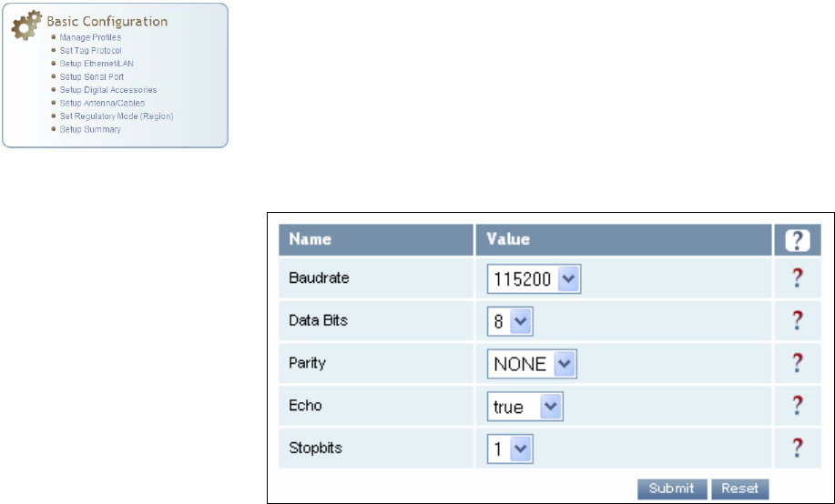Select Setup Ethernet/LAN in the menu

point(97,64)
